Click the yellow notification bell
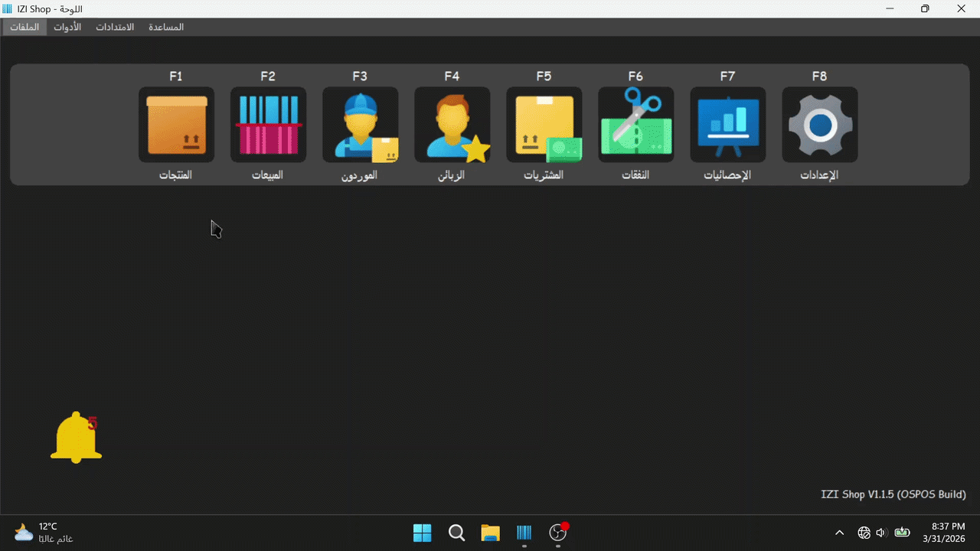The width and height of the screenshot is (980, 551). (76, 438)
